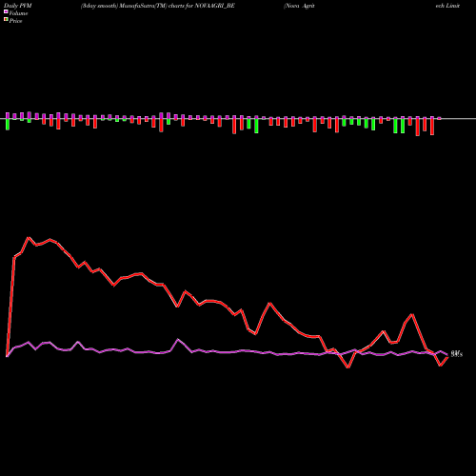Click the MunafaSutra charts heading for NOVAAGRI_BE
Image resolution: width=476 pixels, height=476 pixels.
coord(158,6)
